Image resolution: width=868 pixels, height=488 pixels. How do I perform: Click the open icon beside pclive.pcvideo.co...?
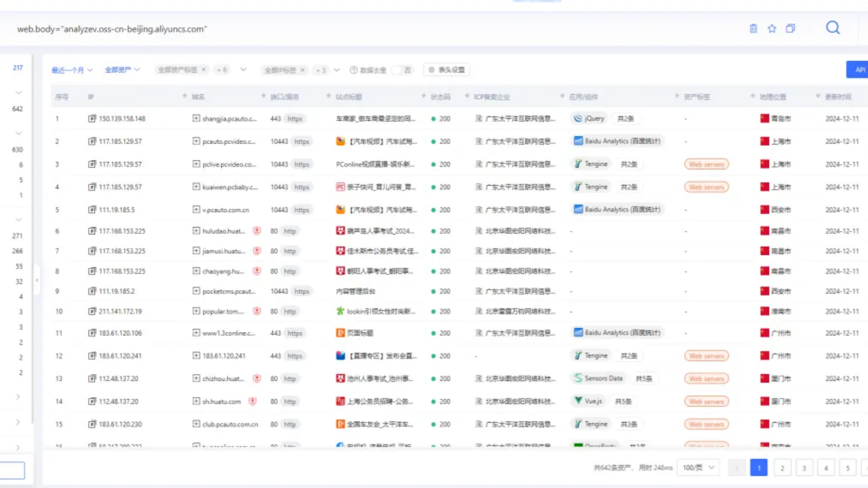[197, 164]
